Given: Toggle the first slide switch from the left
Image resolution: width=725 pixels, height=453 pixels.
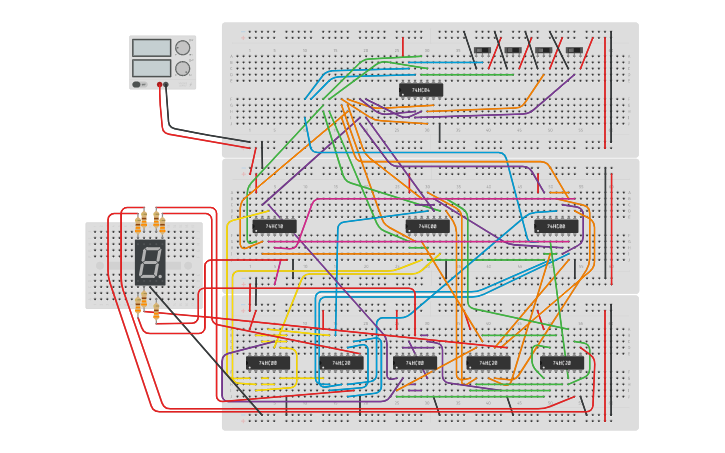Looking at the screenshot, I should coord(482,49).
